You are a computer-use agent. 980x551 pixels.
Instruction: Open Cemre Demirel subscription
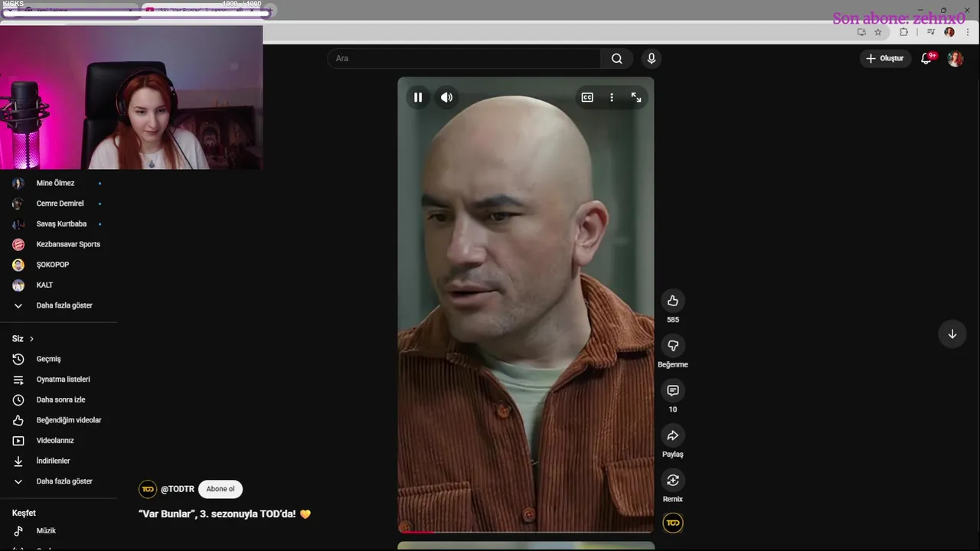coord(58,204)
